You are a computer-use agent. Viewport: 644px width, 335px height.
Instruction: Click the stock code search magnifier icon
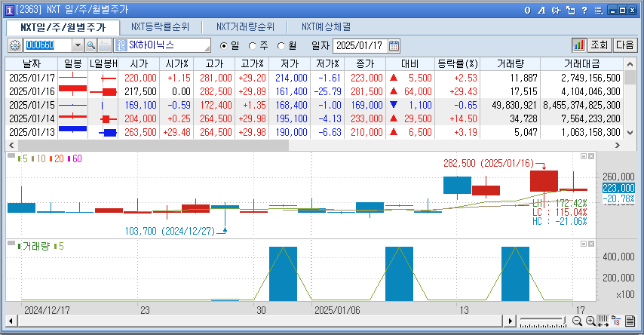(90, 45)
